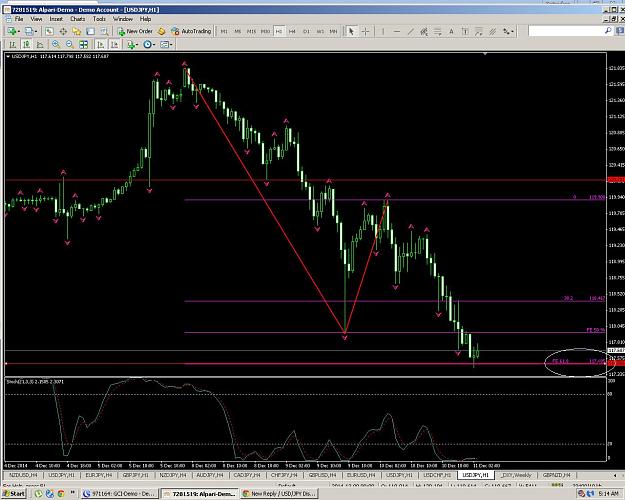Select the Fibonacci retracement tool
Screen dimensions: 625x500
pos(438,31)
